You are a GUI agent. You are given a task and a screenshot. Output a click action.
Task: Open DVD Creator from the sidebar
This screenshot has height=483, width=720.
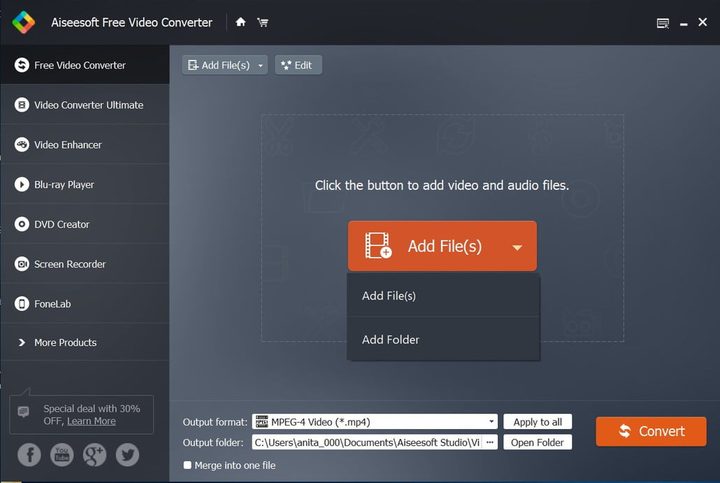pyautogui.click(x=84, y=224)
